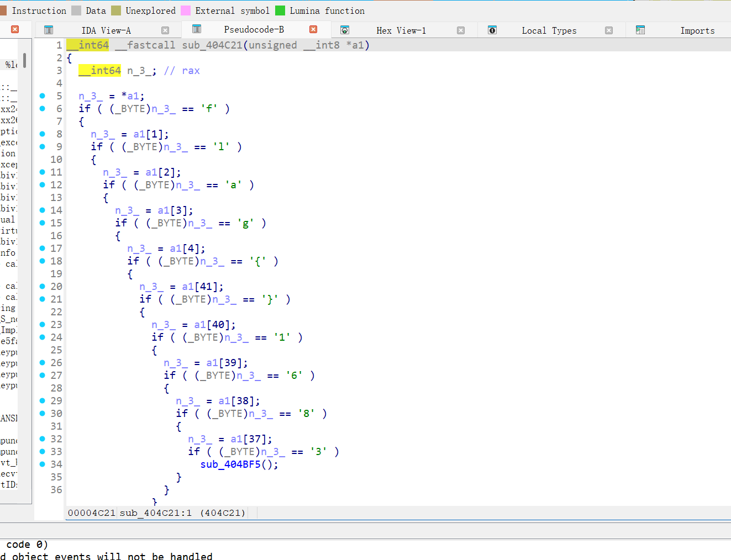Toggle breakpoint dot on line 30
731x560 pixels.
(x=43, y=414)
